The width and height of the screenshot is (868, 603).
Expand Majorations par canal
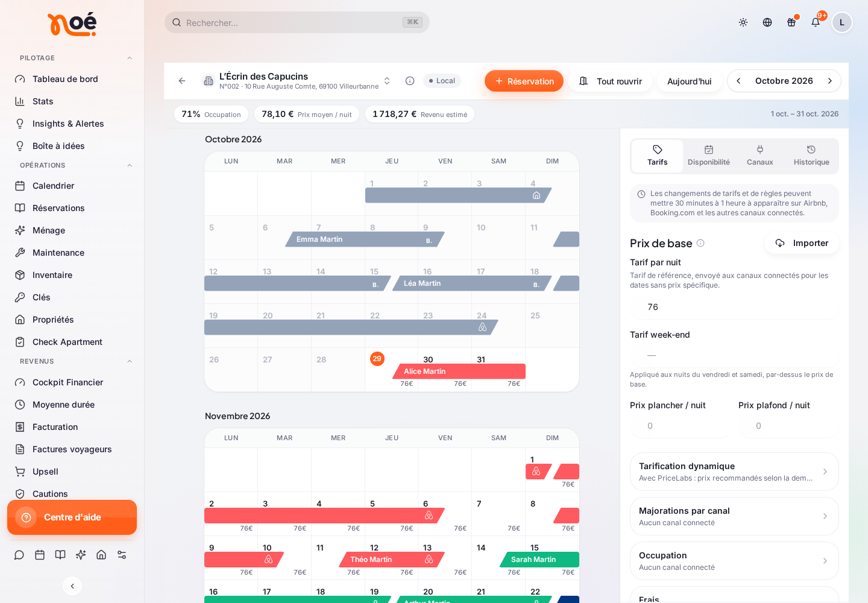734,516
